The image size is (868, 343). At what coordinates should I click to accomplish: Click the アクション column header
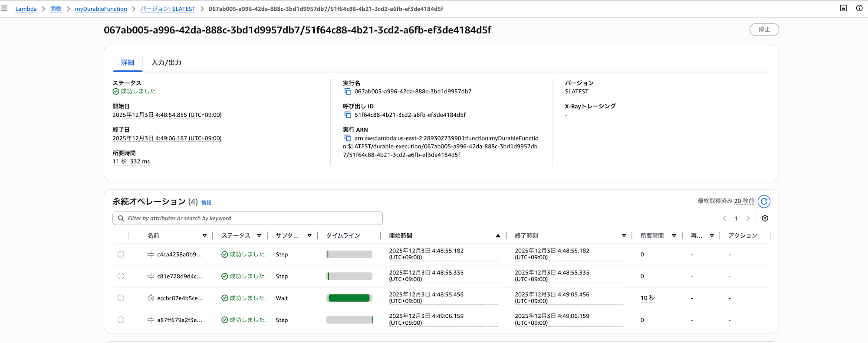pos(743,236)
